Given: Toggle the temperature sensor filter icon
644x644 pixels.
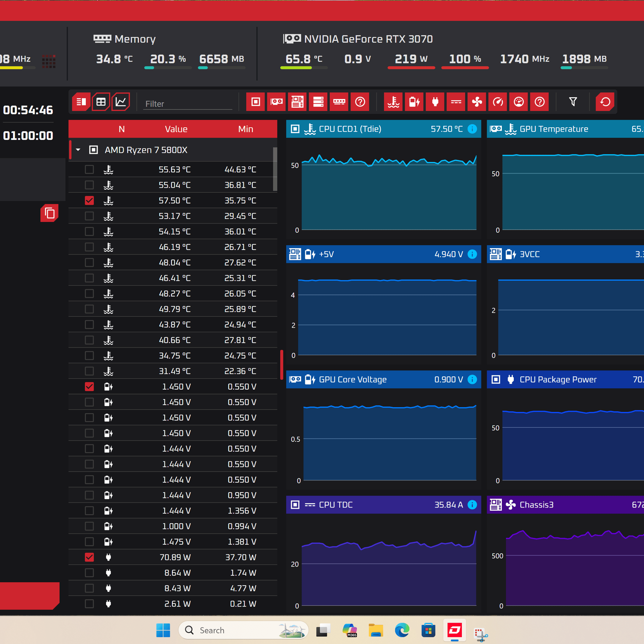Looking at the screenshot, I should (393, 102).
